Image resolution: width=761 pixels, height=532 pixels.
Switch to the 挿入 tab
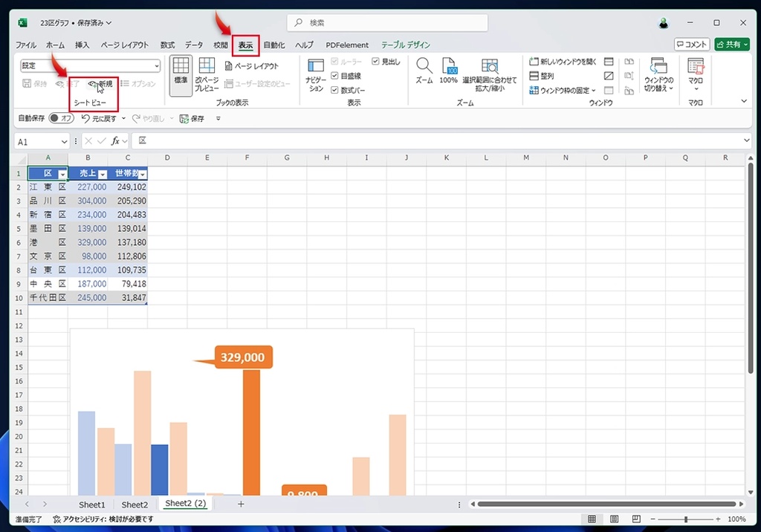click(x=82, y=45)
